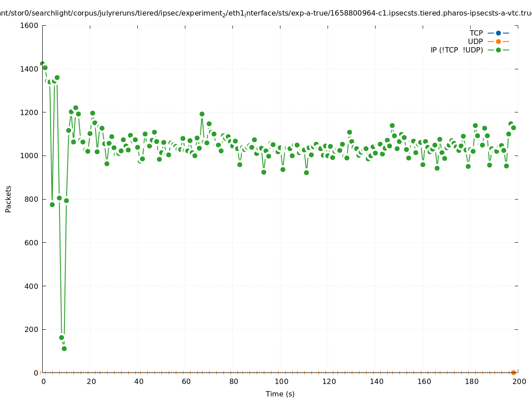Click the orange UDP legend marker

498,41
